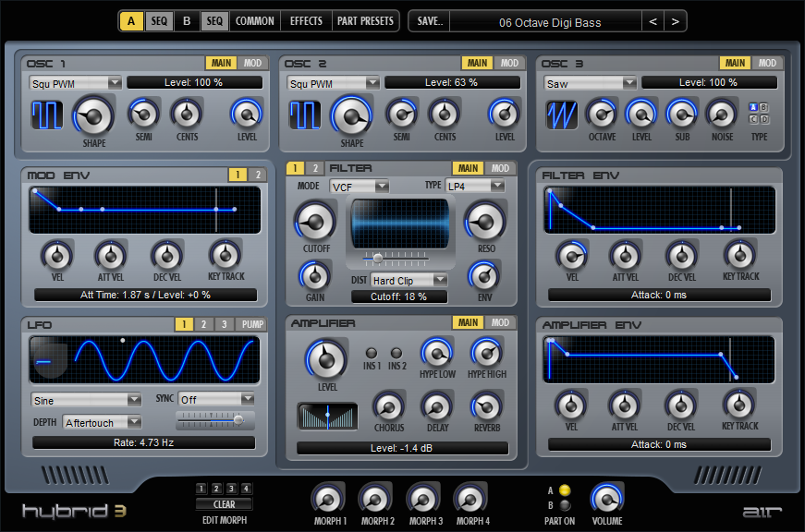The height and width of the screenshot is (532, 805).
Task: Click the MORPH 1 knob
Action: [x=328, y=499]
